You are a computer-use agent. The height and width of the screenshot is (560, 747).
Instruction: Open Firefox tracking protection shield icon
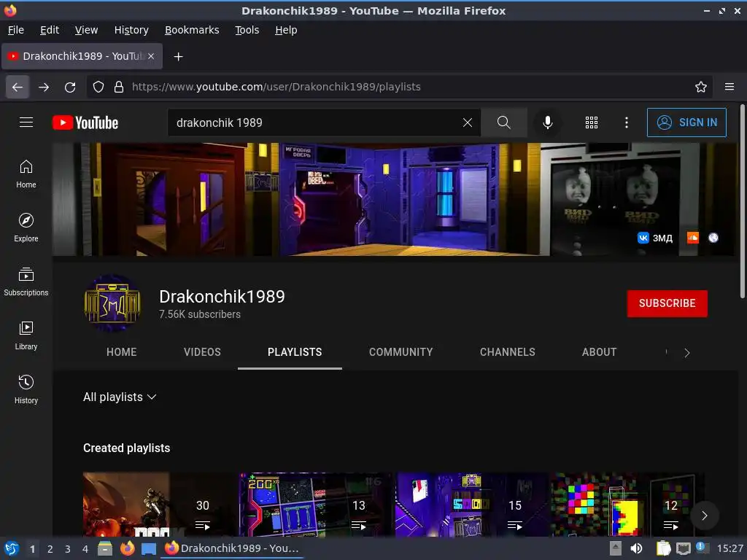pyautogui.click(x=98, y=87)
